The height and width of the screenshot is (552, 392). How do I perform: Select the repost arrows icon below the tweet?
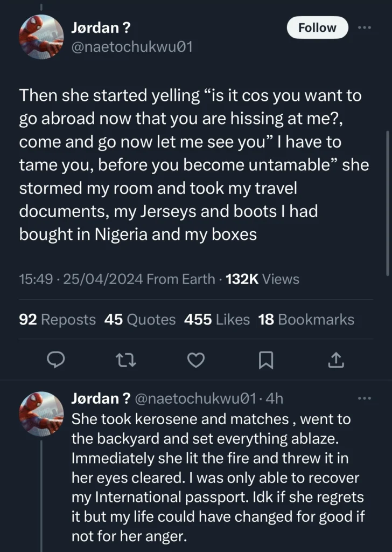point(126,360)
